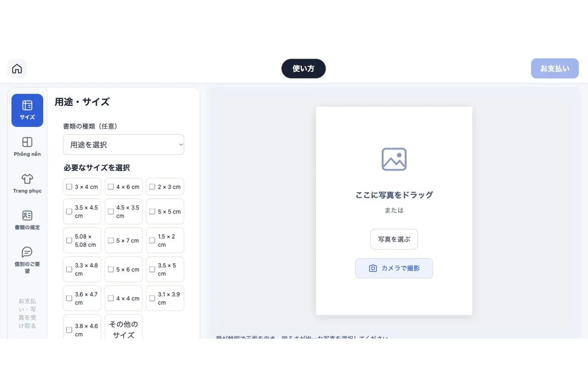Open the Phông nền background tab icon
This screenshot has height=392, width=588.
[27, 142]
